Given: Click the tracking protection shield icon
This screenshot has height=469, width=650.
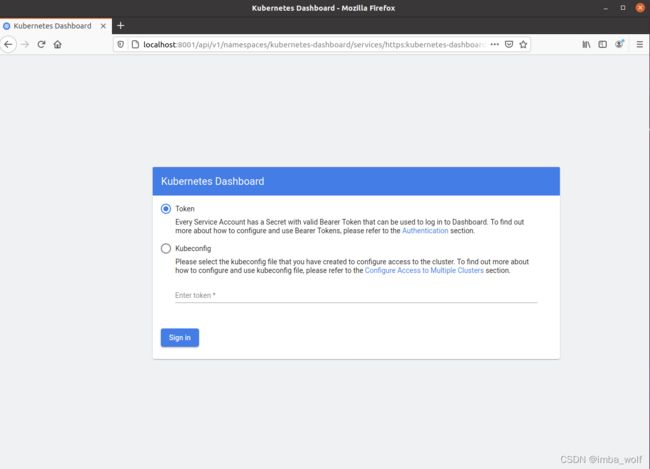Looking at the screenshot, I should click(x=121, y=44).
